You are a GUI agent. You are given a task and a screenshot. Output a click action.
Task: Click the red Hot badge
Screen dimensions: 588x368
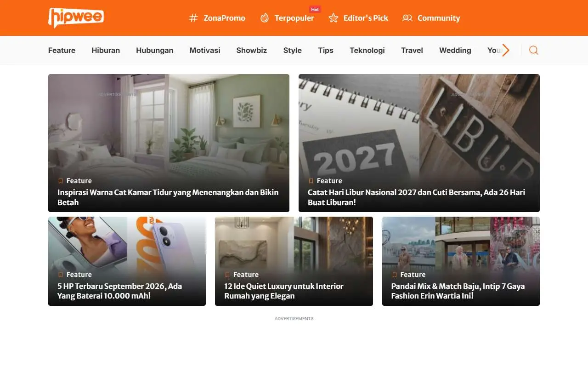click(x=315, y=9)
